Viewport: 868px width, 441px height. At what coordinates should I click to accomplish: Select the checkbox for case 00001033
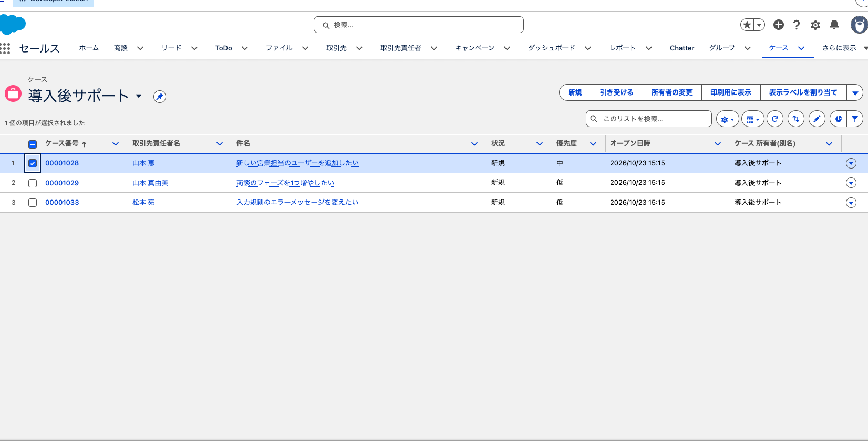[x=33, y=203]
